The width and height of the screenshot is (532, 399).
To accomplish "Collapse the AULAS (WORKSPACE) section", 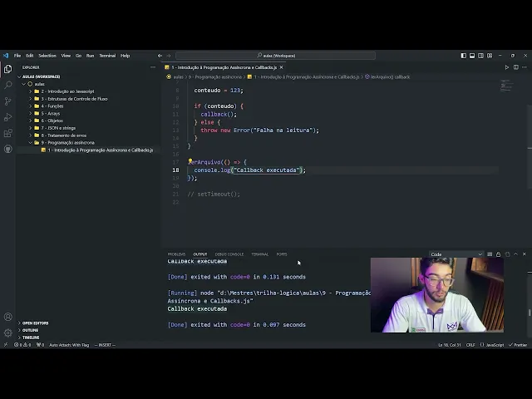I will coord(19,76).
